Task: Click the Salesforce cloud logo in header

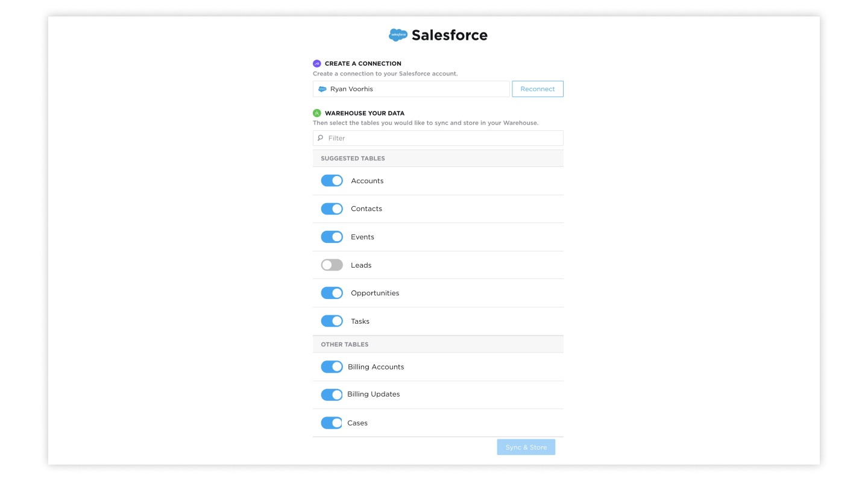Action: point(398,35)
